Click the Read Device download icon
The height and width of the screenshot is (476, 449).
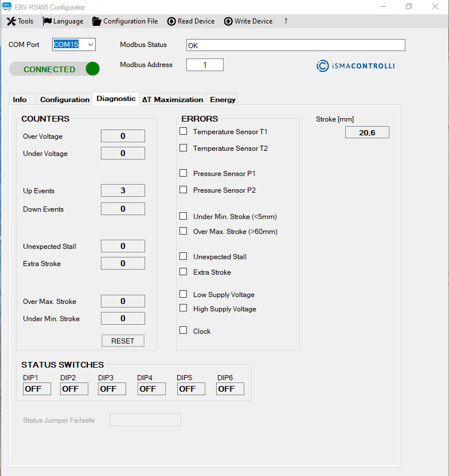click(x=171, y=21)
